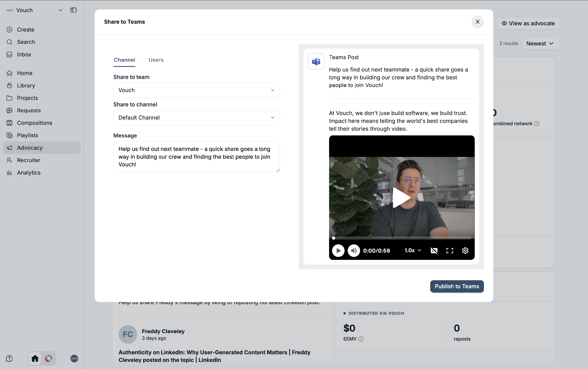Image resolution: width=588 pixels, height=369 pixels.
Task: Click the "0 reposts" stat
Action: pos(462,333)
